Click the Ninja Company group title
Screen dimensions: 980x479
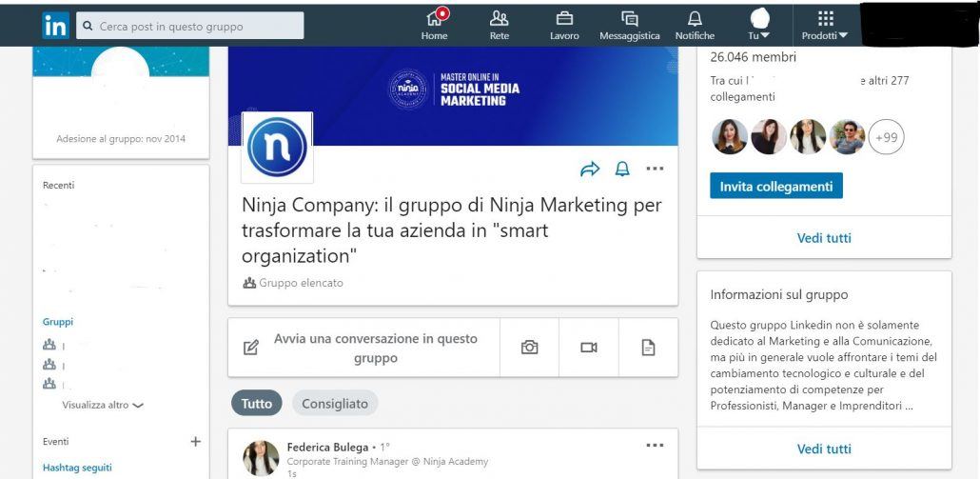(451, 230)
